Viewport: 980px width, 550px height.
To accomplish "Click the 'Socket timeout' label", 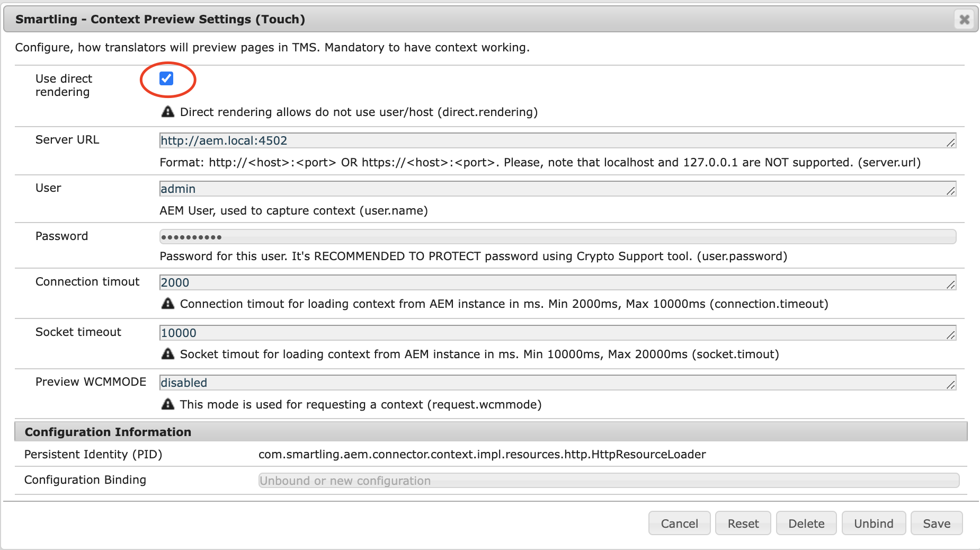I will pos(78,332).
